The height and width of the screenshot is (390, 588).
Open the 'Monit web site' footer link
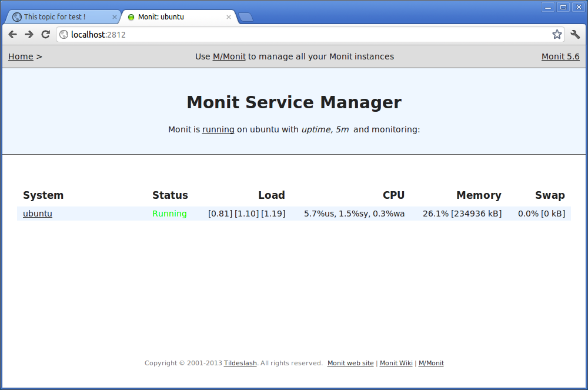point(350,363)
